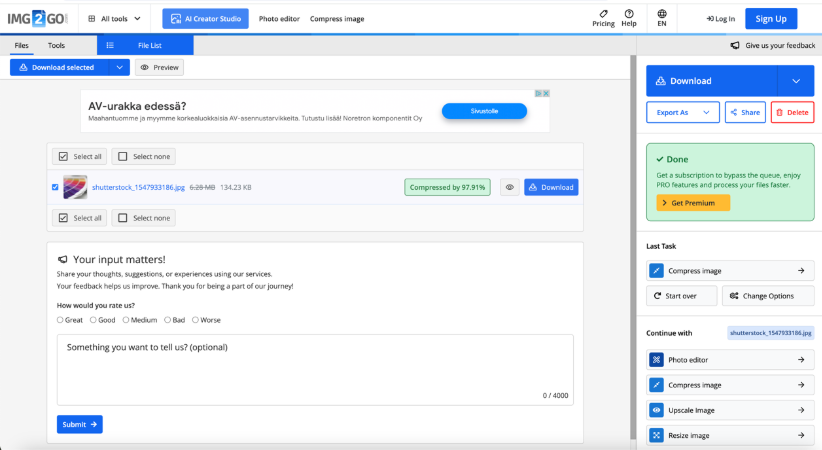Open the File List tab

[x=145, y=45]
